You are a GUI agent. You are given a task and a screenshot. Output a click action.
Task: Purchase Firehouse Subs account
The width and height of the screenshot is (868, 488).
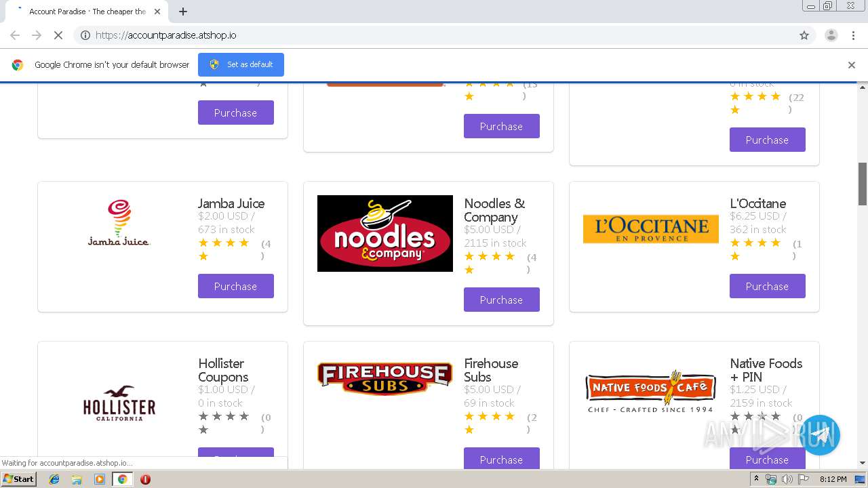[x=502, y=459]
